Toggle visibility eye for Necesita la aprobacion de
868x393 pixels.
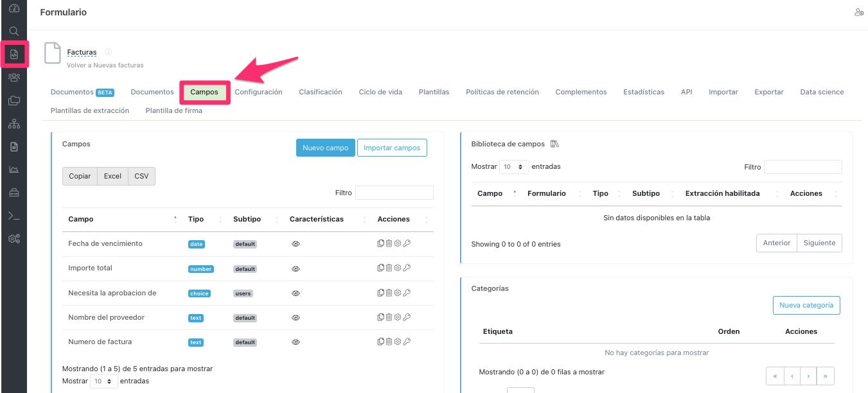(x=296, y=293)
